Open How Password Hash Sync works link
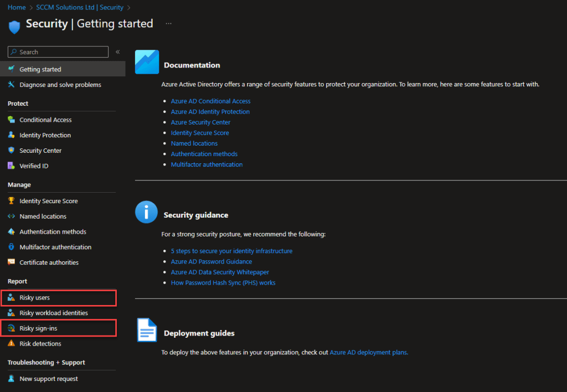Image resolution: width=567 pixels, height=392 pixels. [x=223, y=282]
